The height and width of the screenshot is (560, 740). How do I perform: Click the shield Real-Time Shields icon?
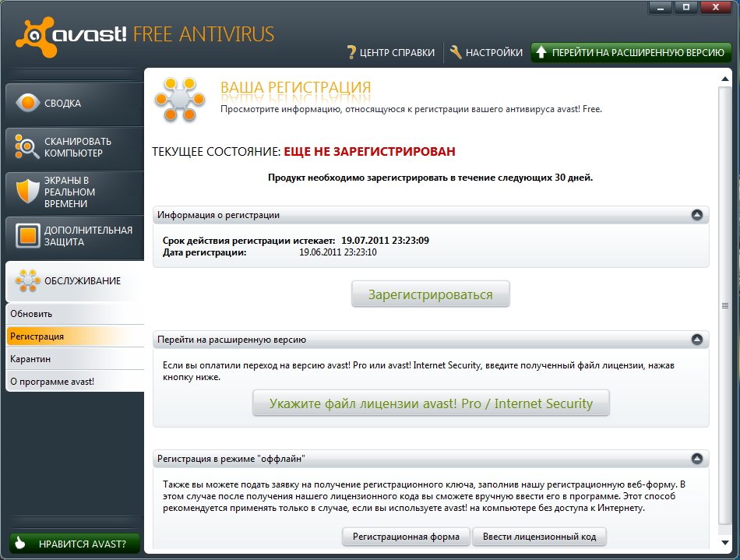[x=27, y=191]
